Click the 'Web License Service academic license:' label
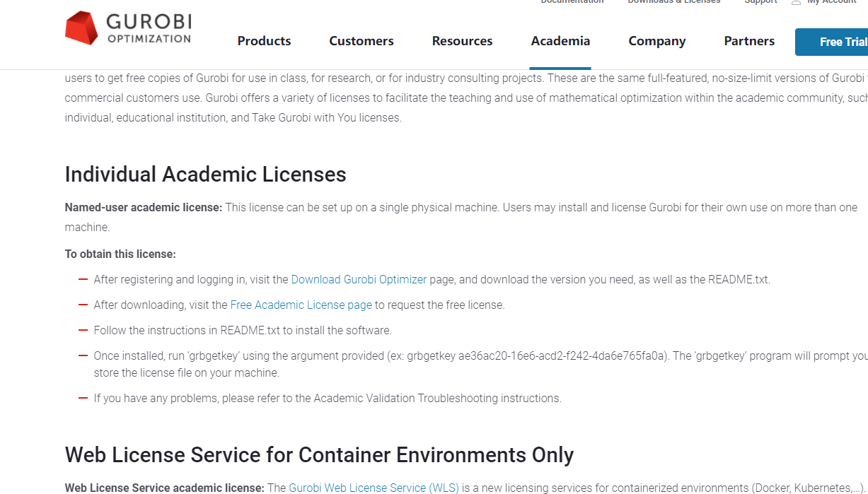This screenshot has width=868, height=494. [165, 488]
